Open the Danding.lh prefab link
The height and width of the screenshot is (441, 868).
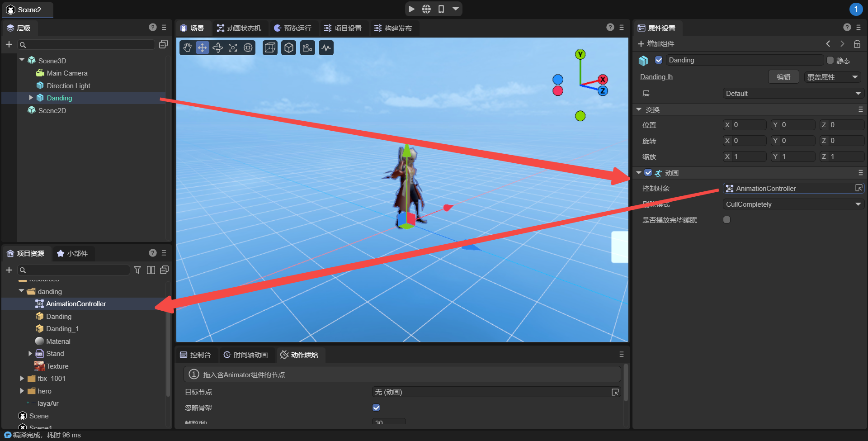[x=656, y=77]
